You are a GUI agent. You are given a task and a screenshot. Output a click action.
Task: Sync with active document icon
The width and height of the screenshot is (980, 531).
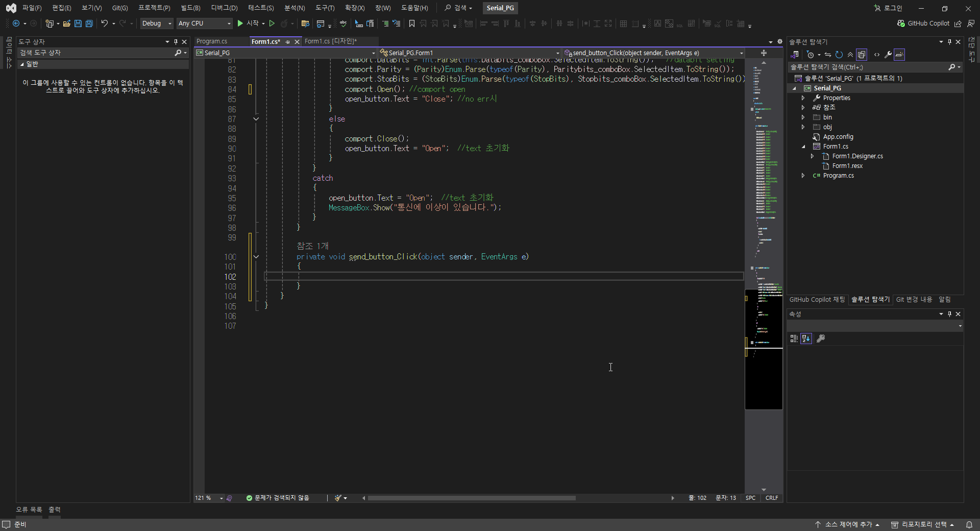click(827, 55)
